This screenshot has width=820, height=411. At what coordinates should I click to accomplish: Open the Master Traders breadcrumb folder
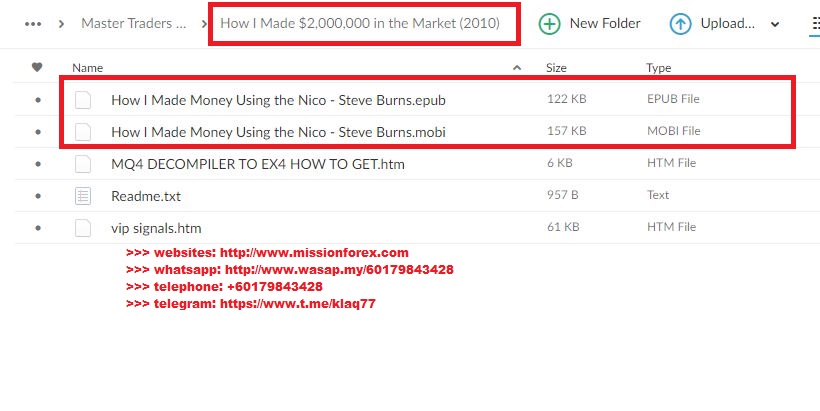(133, 24)
